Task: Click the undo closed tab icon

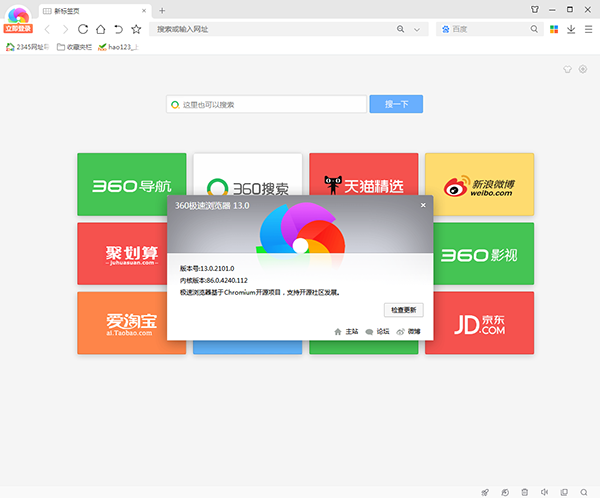Action: click(118, 29)
